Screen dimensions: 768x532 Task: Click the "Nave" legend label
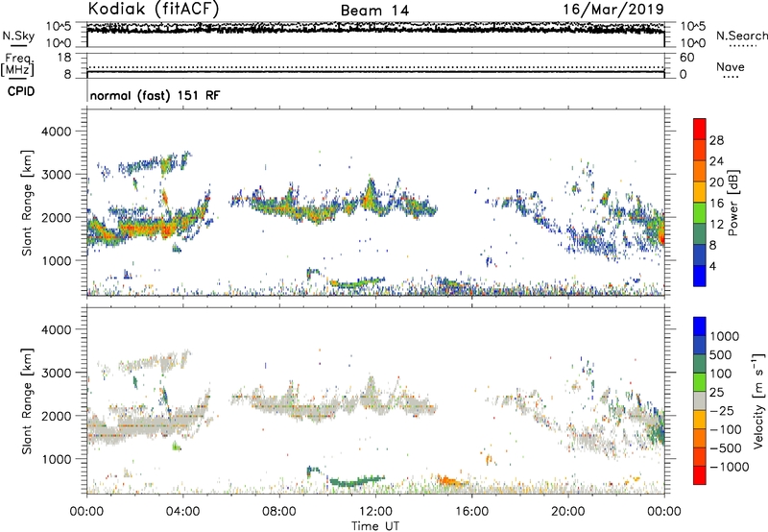[731, 66]
